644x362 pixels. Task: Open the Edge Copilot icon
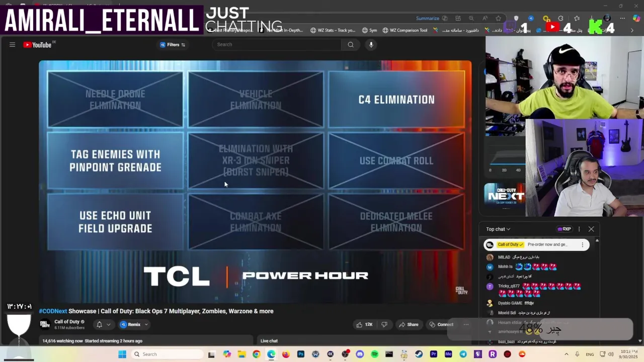tap(636, 19)
